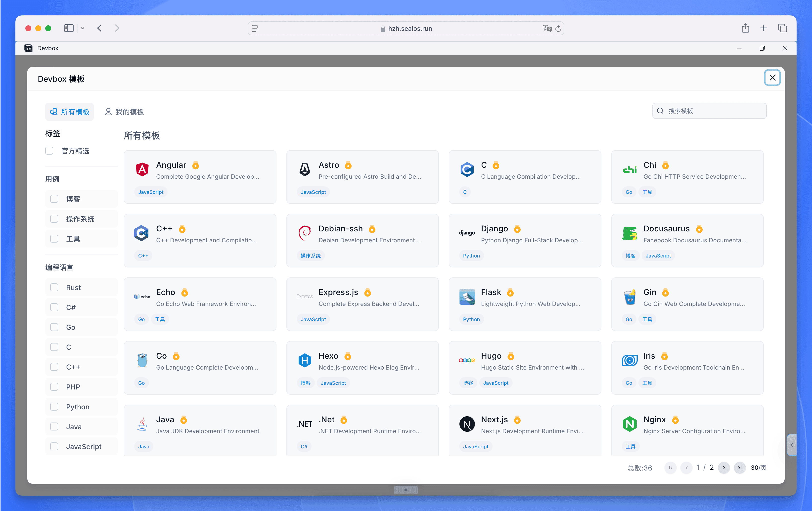
Task: Click the Go gopher logo icon
Action: [142, 360]
